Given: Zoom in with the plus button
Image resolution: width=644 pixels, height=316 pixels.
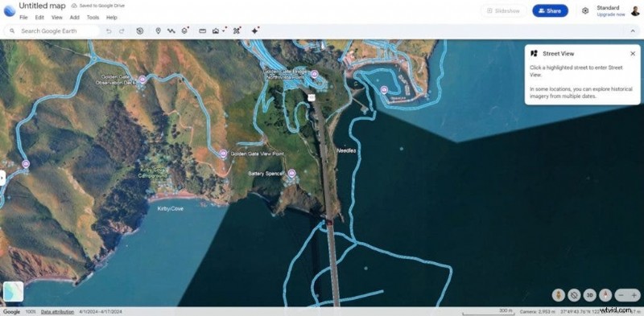Looking at the screenshot, I should (634, 295).
